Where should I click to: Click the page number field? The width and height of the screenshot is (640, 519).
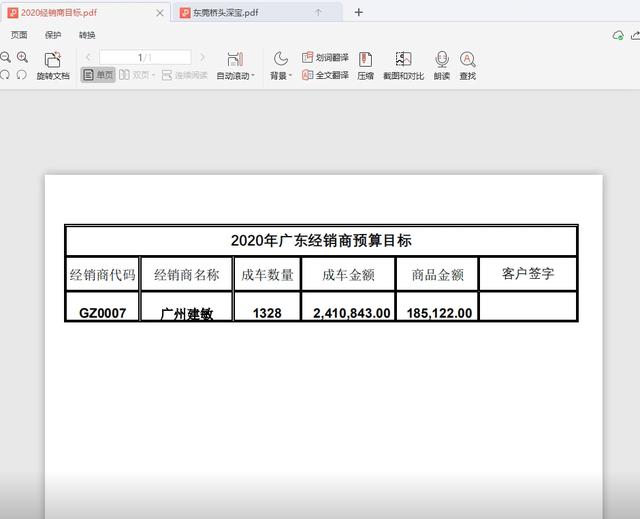coord(145,57)
